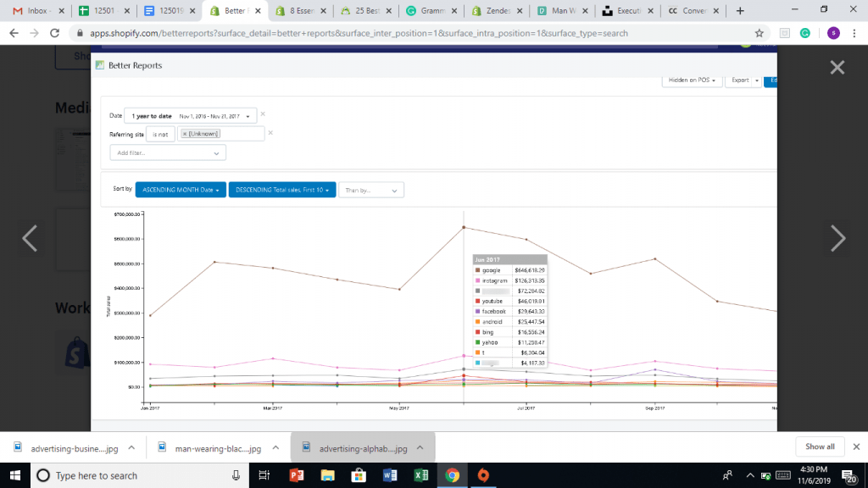Switch to the '8 Essen' Shopify tab

(301, 10)
